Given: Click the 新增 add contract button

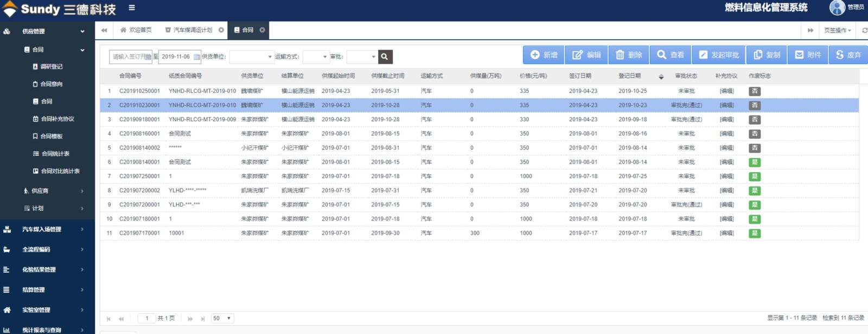Looking at the screenshot, I should 544,55.
